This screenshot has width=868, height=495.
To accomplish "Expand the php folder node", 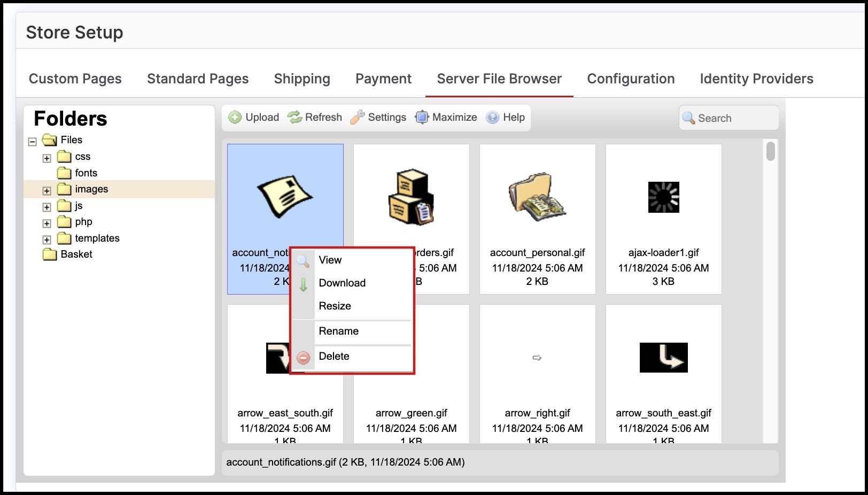I will click(46, 223).
